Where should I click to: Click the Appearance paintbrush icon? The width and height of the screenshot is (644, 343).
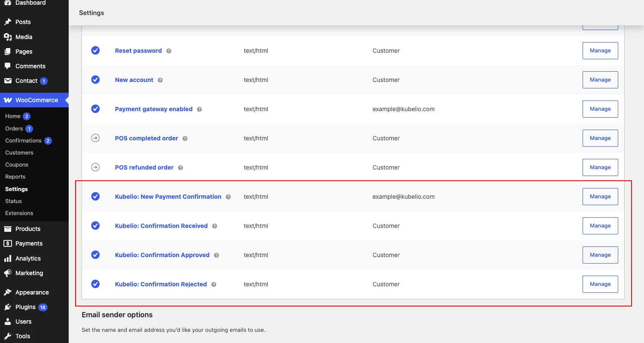tap(8, 292)
